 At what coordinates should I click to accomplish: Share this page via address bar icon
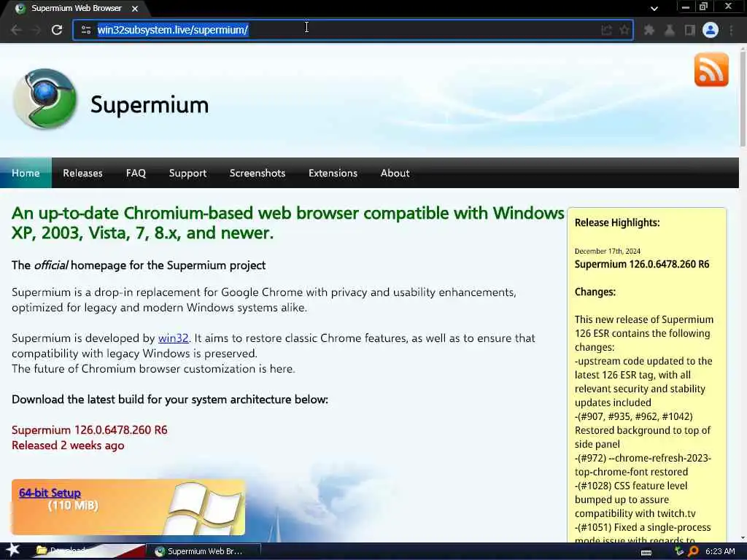(x=606, y=30)
